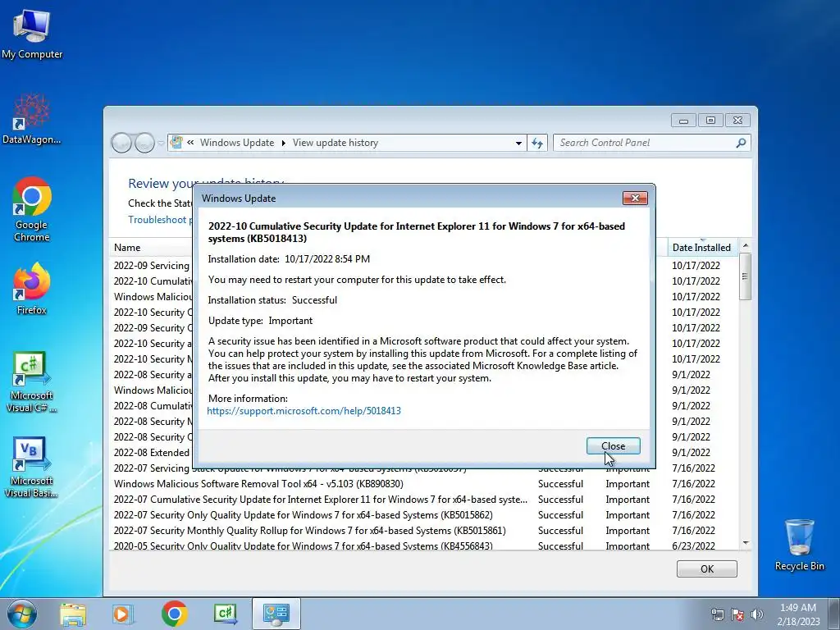Click the volume speaker tray icon
Image resolution: width=840 pixels, height=630 pixels.
[757, 614]
